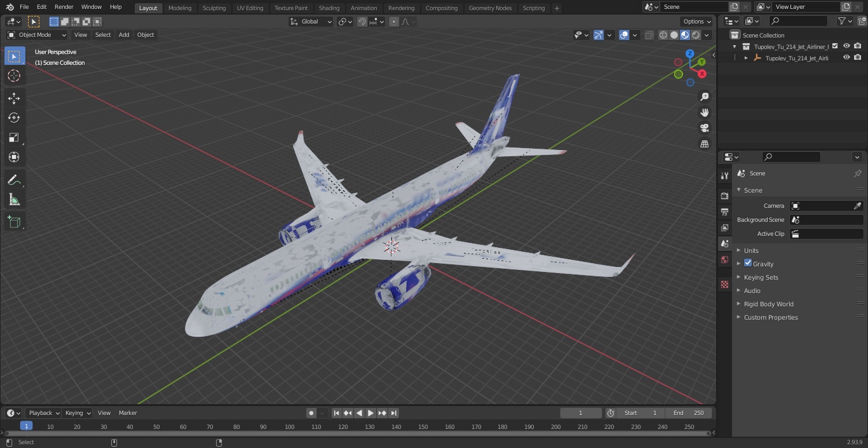The height and width of the screenshot is (448, 868).
Task: Click the End frame field showing 250
Action: [688, 413]
